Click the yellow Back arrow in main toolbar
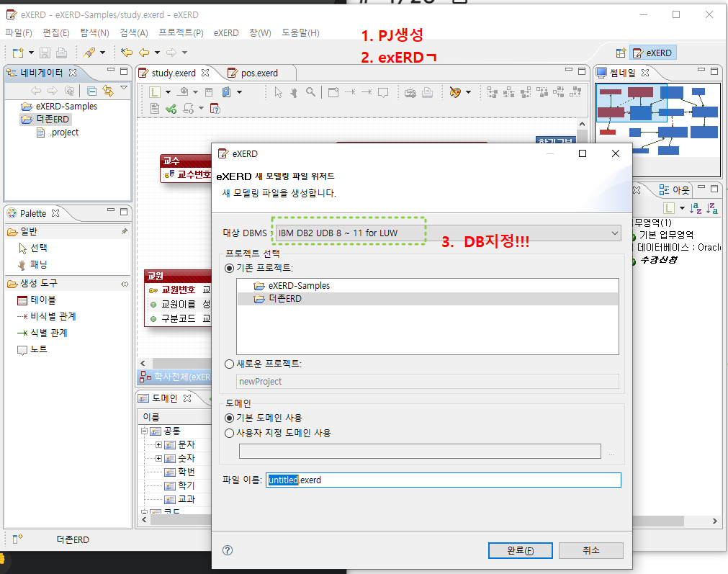This screenshot has width=728, height=574. (145, 53)
